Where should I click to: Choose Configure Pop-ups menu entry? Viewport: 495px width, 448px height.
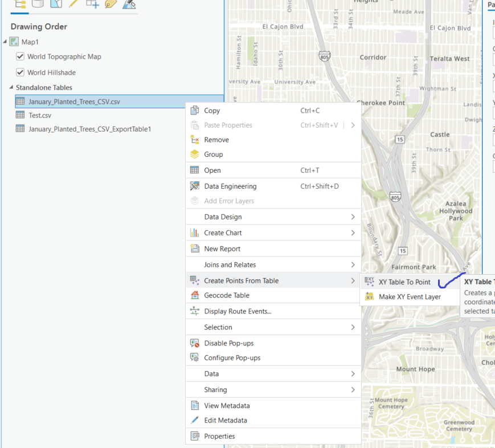click(273, 357)
